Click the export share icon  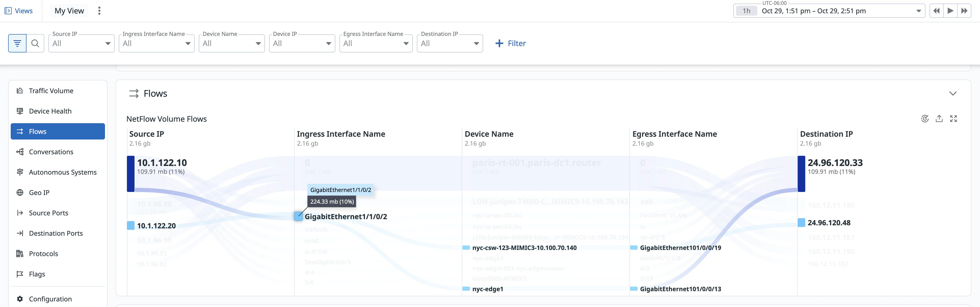pyautogui.click(x=939, y=119)
